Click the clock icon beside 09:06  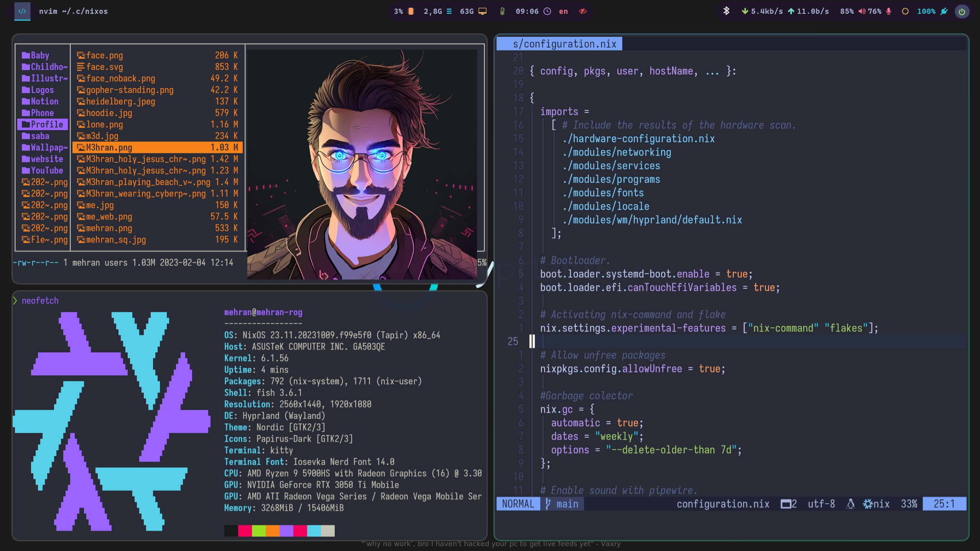pyautogui.click(x=548, y=12)
